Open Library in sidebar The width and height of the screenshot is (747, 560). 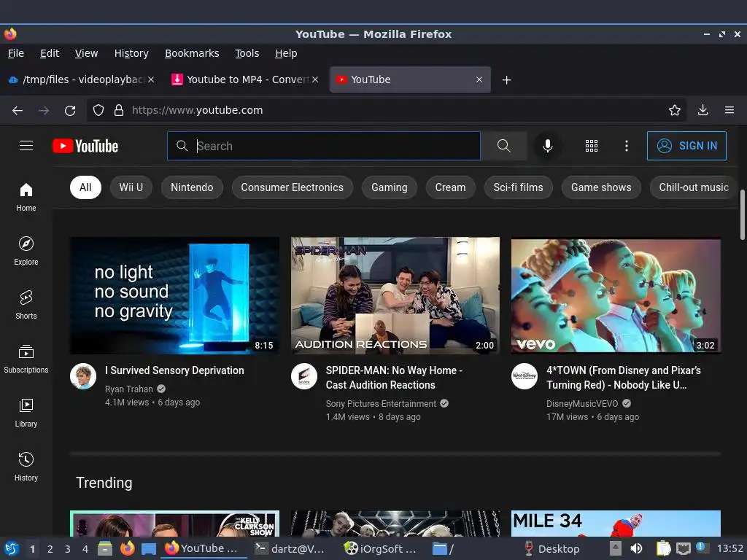pos(26,413)
